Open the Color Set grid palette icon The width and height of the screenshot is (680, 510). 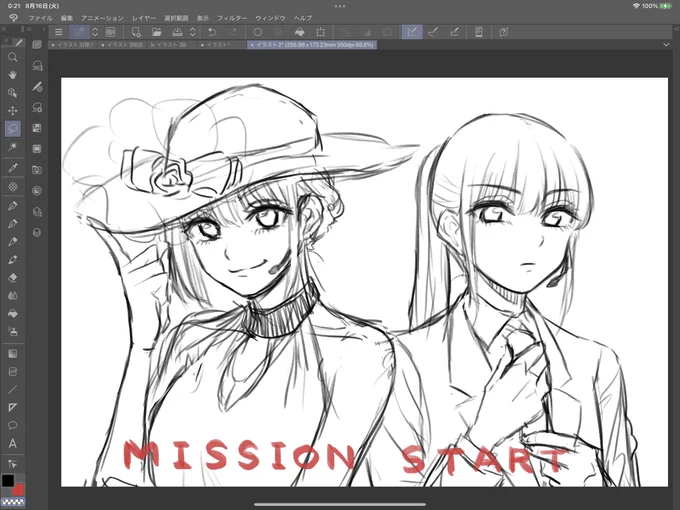point(37,128)
